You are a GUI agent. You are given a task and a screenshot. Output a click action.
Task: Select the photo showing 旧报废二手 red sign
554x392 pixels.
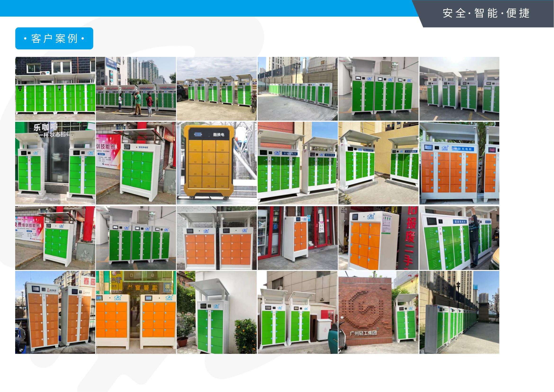378,238
